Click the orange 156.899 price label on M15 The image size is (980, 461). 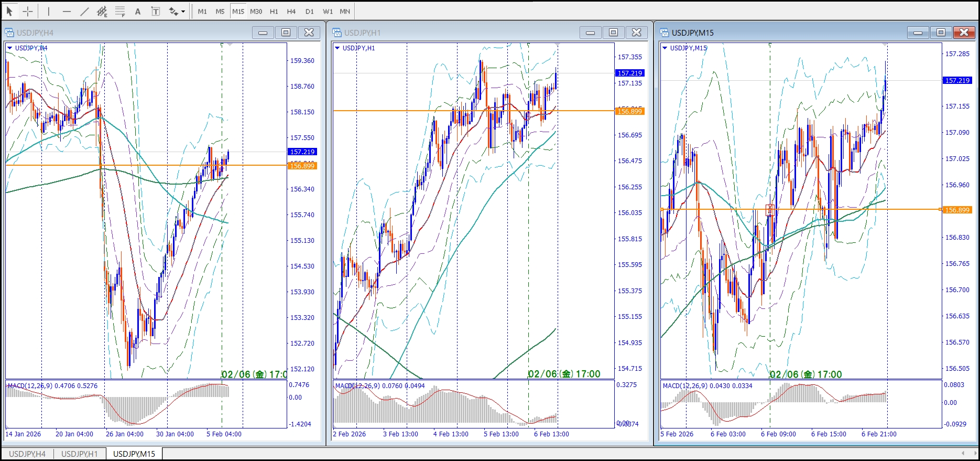(957, 210)
